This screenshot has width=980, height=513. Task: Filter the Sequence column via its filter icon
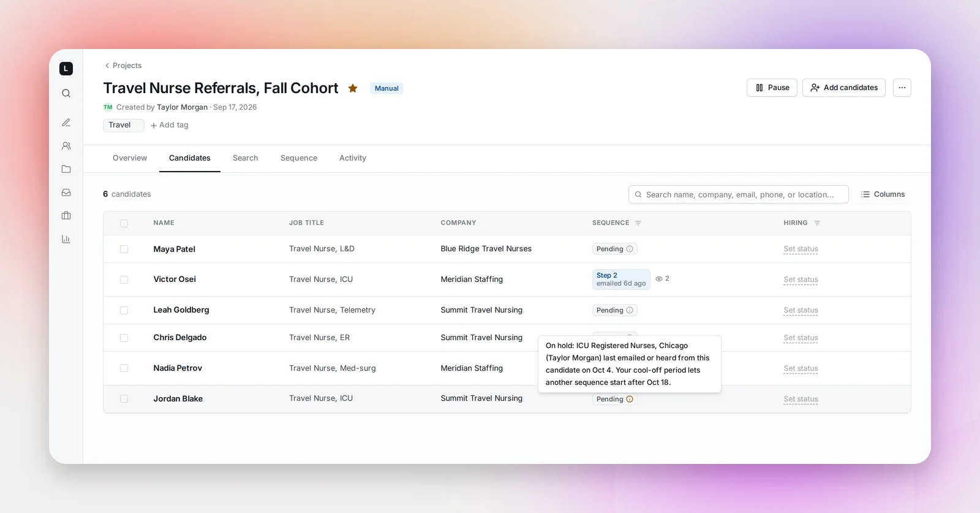click(x=638, y=223)
